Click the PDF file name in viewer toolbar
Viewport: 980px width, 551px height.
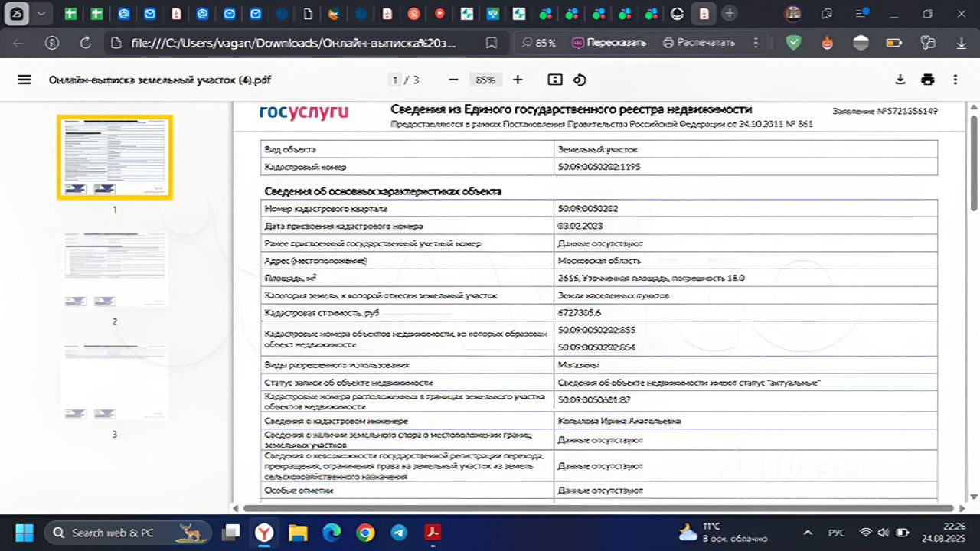pos(160,80)
